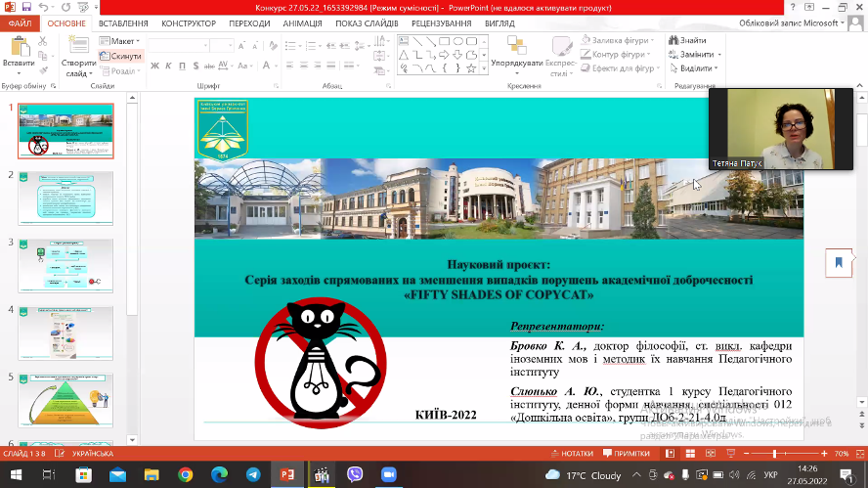Select slide 2 thumbnail
Screen dimensions: 868x488
pyautogui.click(x=65, y=198)
